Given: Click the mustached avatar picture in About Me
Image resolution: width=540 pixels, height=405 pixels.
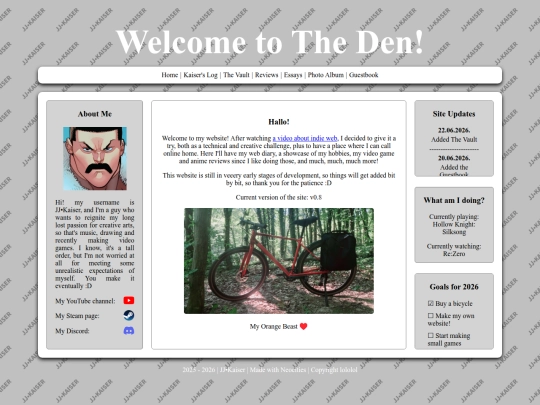Looking at the screenshot, I should (95, 158).
